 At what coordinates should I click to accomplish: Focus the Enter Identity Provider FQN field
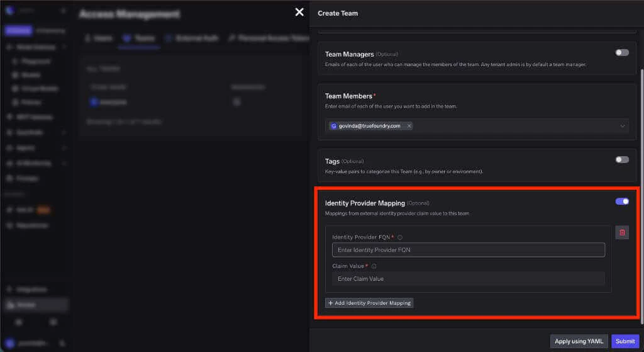(x=468, y=250)
